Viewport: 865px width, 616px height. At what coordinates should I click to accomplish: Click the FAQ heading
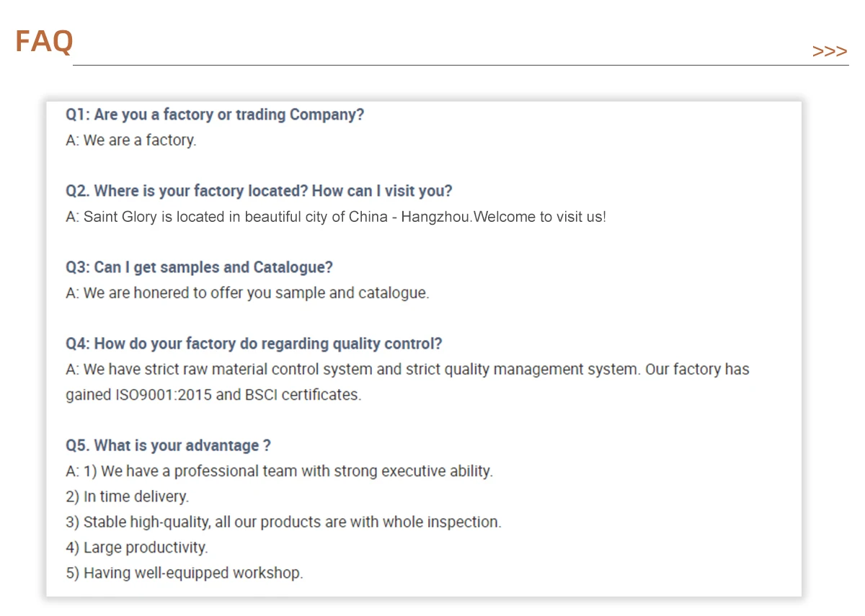pyautogui.click(x=44, y=41)
